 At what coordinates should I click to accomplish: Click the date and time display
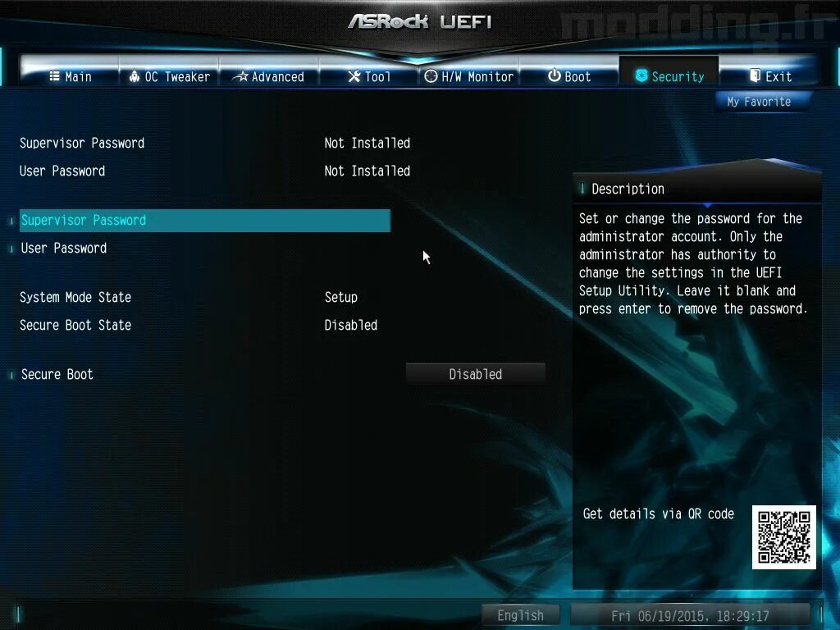click(690, 615)
